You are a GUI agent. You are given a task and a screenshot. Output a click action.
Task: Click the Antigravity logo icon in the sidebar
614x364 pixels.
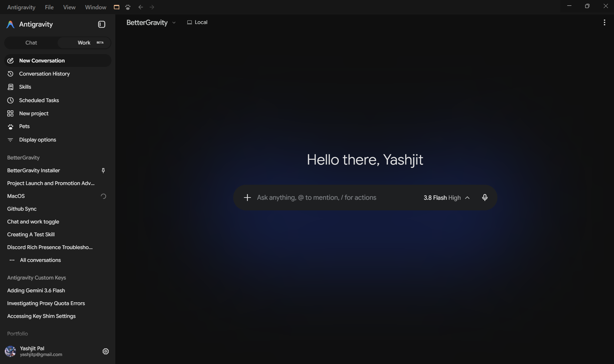tap(10, 25)
